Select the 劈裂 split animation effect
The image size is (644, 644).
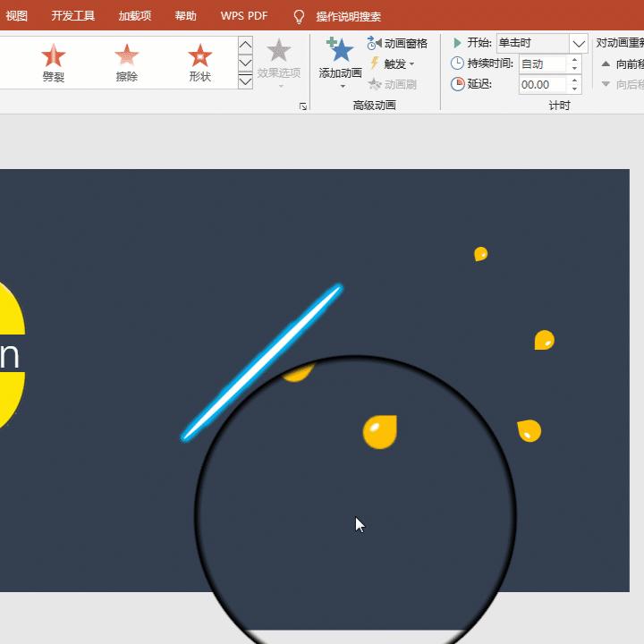[x=54, y=63]
